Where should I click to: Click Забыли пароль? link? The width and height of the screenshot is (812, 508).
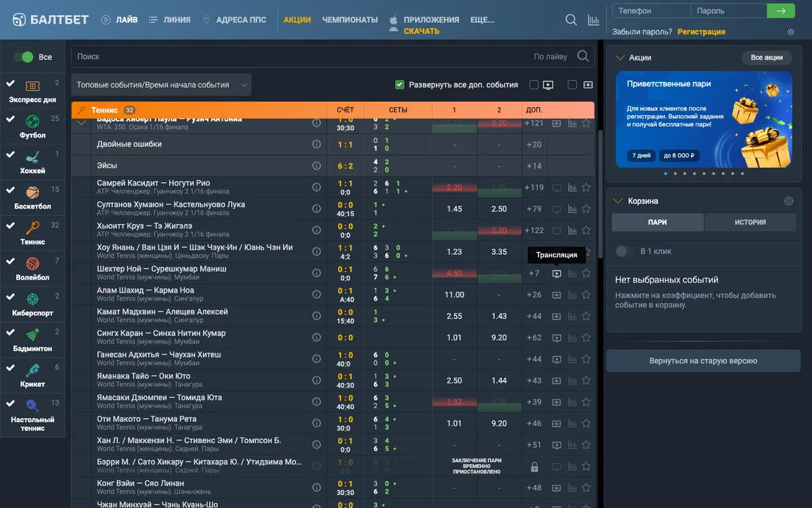[x=642, y=32]
